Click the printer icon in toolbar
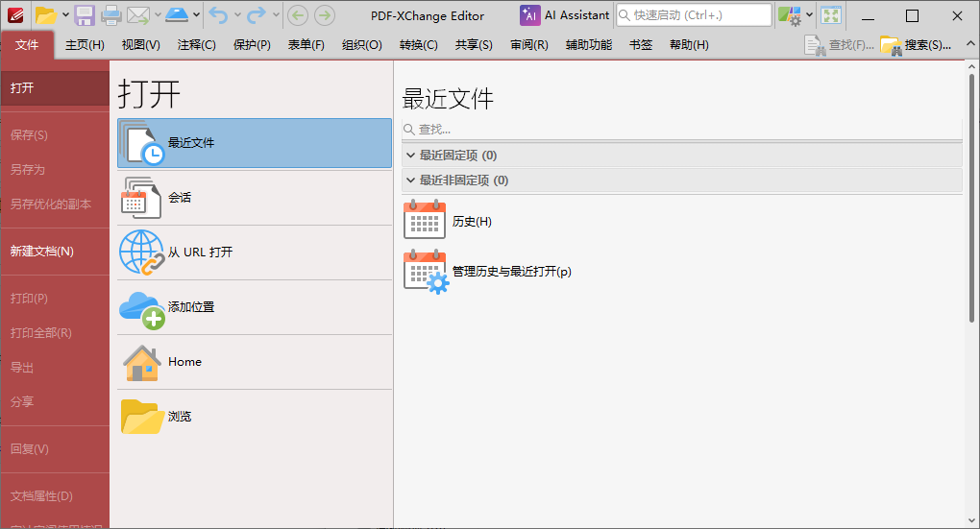980x529 pixels. (x=110, y=15)
